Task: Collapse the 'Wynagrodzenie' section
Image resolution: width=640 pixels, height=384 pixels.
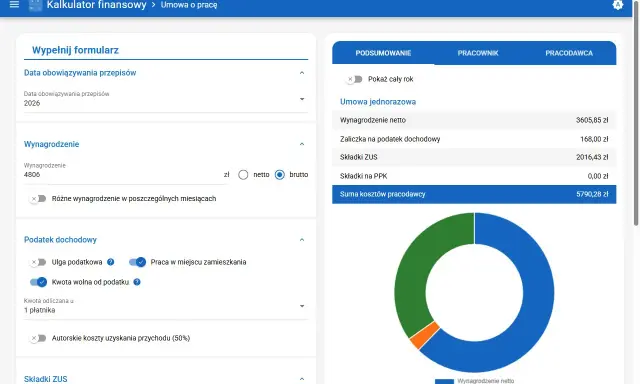Action: coord(302,144)
